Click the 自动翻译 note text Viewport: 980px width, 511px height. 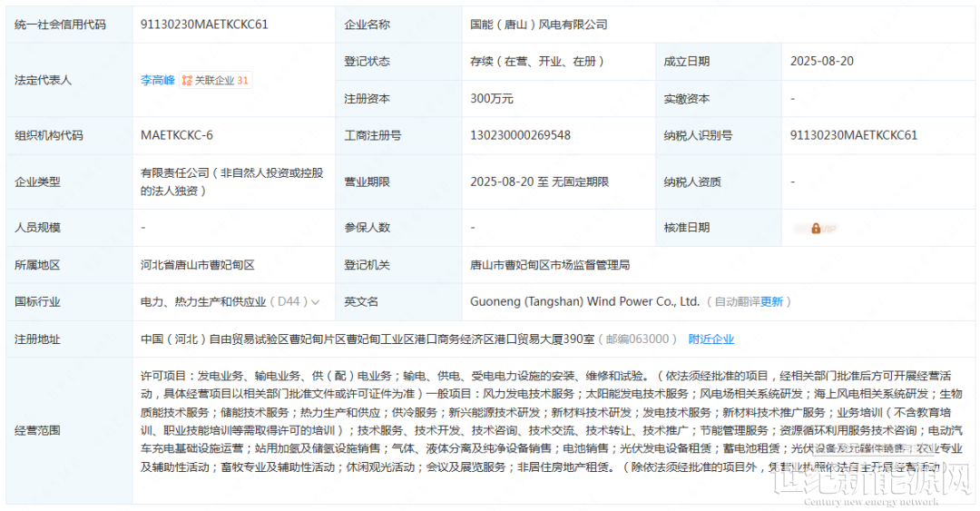[x=738, y=302]
